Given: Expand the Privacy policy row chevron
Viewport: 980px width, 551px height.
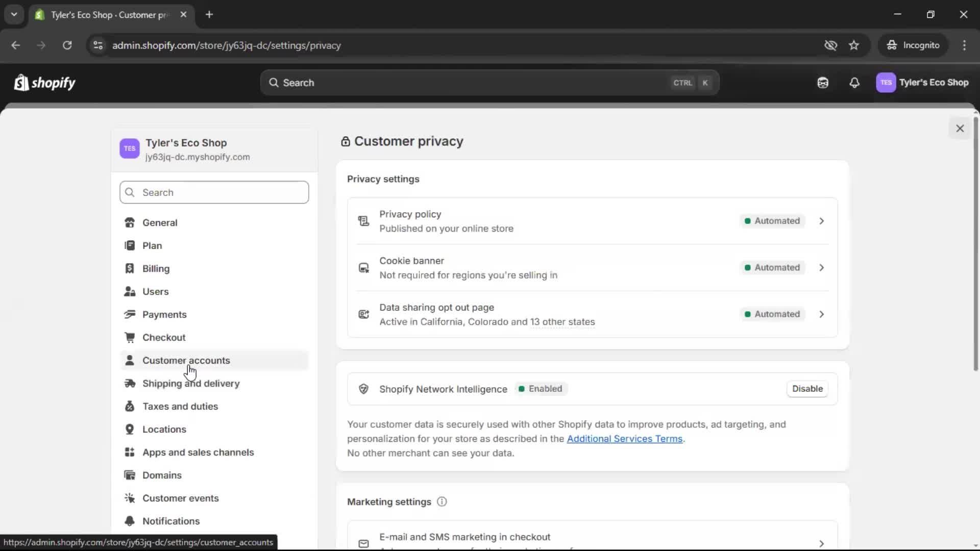Looking at the screenshot, I should coord(821,221).
